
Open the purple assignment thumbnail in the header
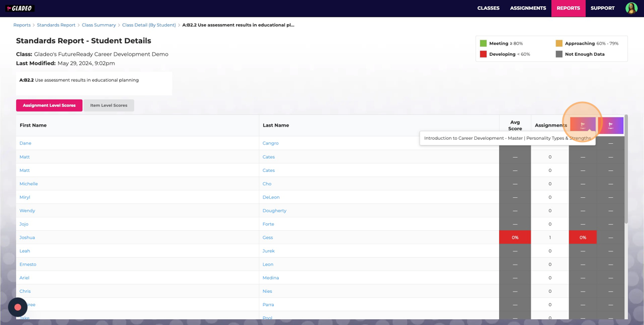tap(610, 125)
